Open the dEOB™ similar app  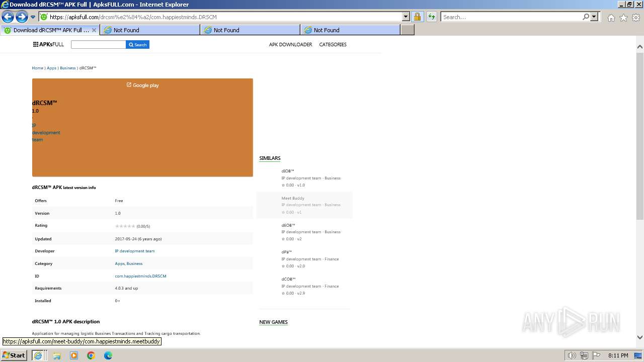(304, 232)
